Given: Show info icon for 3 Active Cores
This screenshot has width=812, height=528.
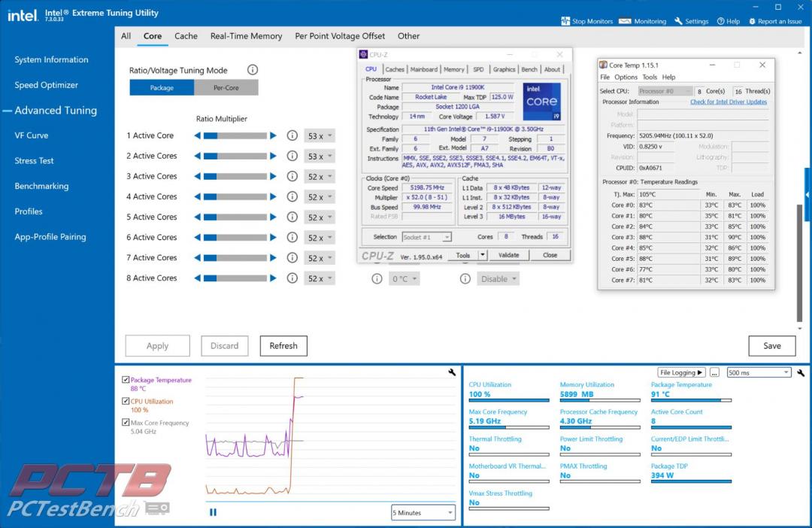Looking at the screenshot, I should click(x=292, y=177).
